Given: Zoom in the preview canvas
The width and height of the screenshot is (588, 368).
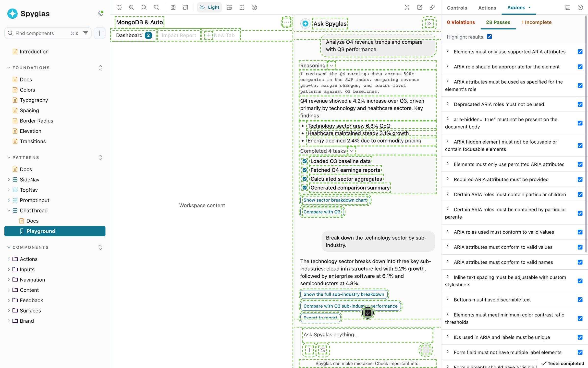Looking at the screenshot, I should pos(132,7).
